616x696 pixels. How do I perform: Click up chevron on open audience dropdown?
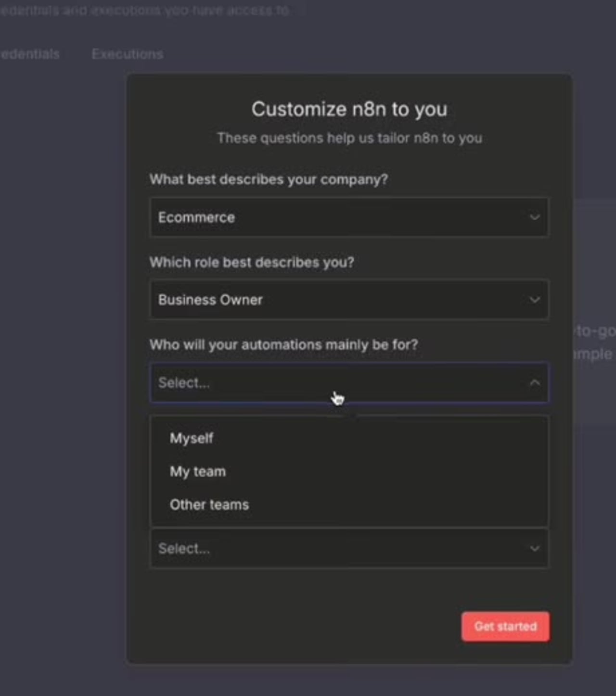[x=534, y=382]
